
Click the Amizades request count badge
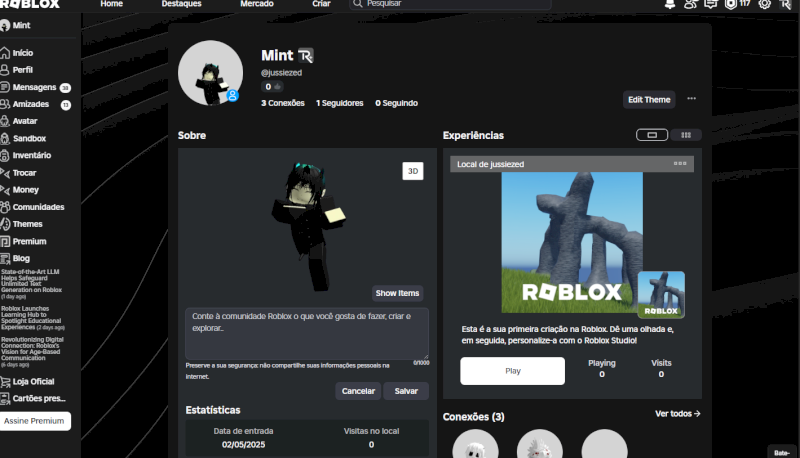tap(66, 105)
